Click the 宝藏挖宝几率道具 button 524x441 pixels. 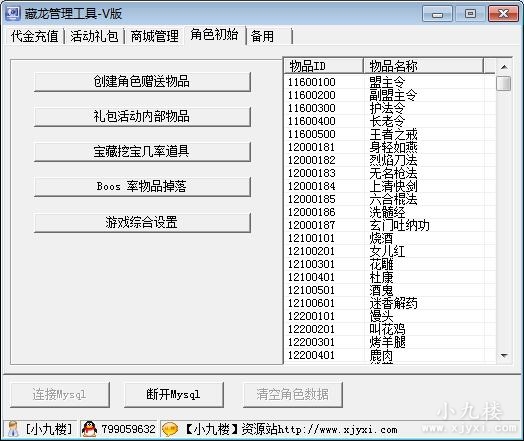tap(142, 152)
